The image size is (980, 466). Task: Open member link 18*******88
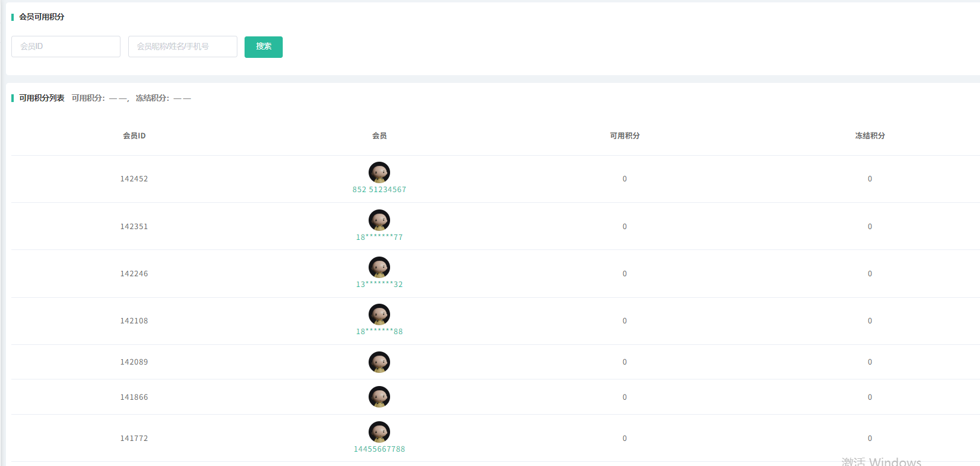coord(379,332)
